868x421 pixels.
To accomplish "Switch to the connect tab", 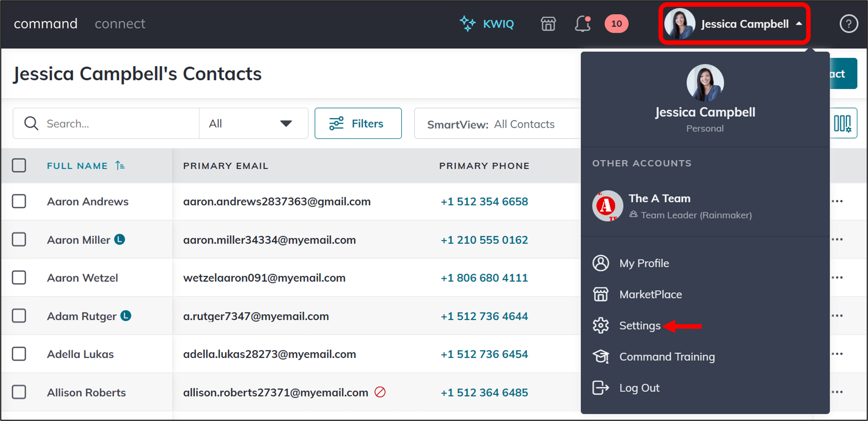I will 119,24.
